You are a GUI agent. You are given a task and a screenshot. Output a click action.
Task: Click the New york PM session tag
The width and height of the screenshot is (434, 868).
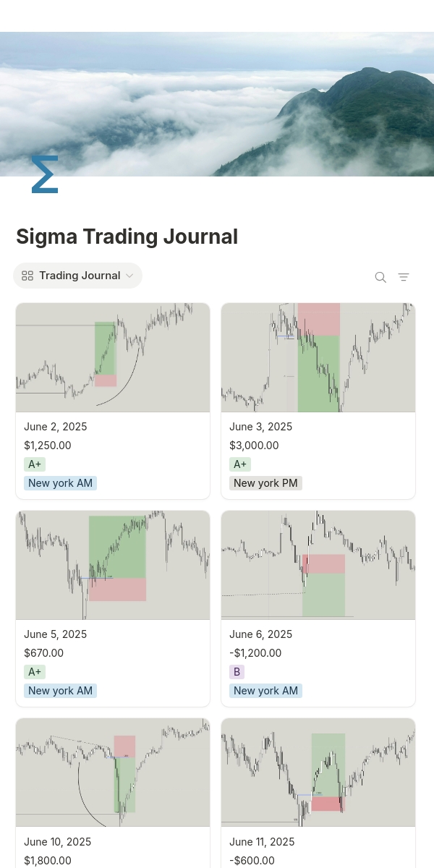[x=265, y=483]
